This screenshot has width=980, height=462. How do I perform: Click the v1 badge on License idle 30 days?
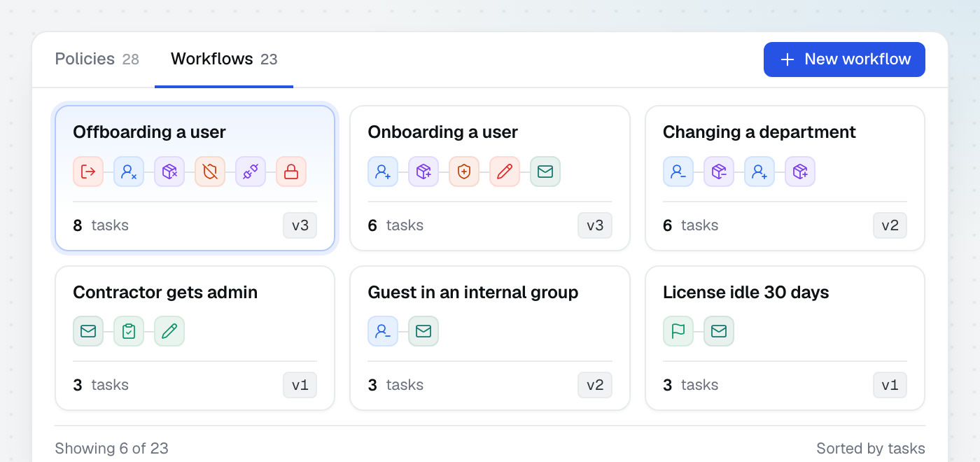click(890, 385)
